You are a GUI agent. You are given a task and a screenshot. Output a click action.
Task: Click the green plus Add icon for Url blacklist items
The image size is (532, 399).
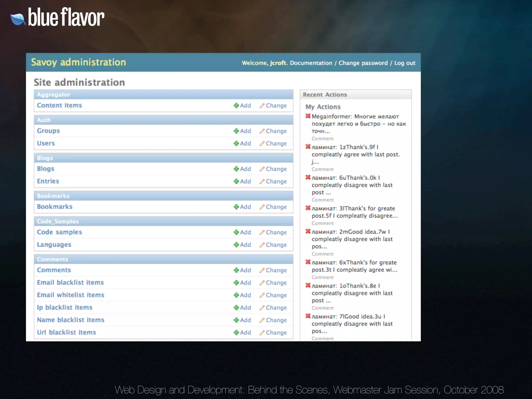pos(236,332)
